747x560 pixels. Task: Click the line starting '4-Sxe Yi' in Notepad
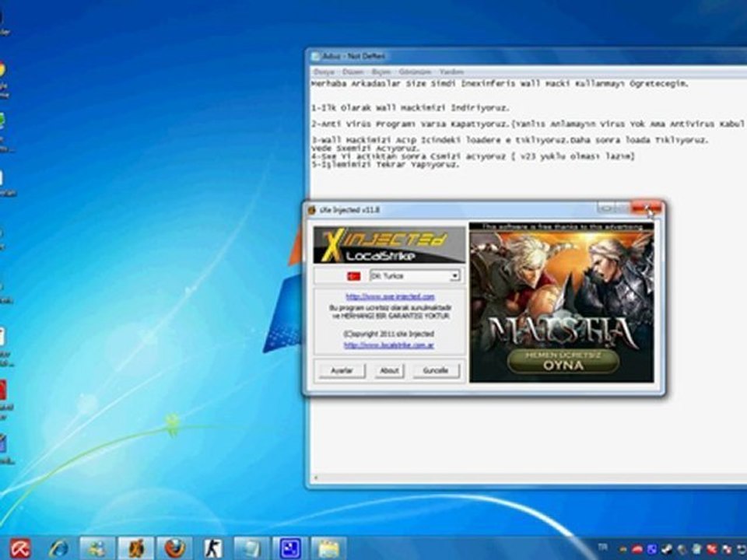472,156
